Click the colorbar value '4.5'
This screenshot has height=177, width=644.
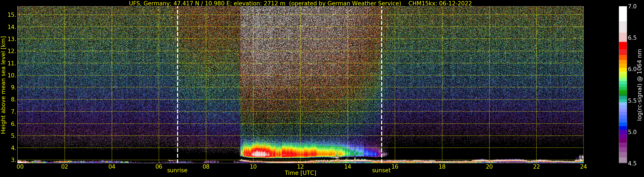[632, 163]
